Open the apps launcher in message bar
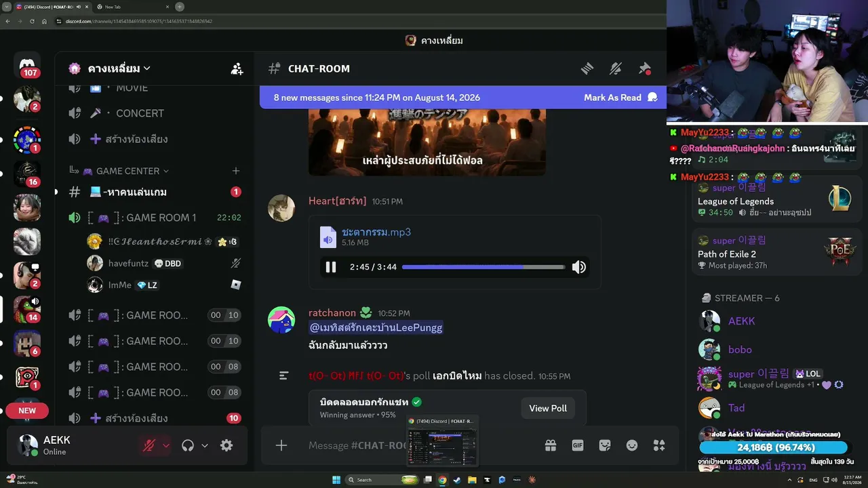 (x=659, y=445)
